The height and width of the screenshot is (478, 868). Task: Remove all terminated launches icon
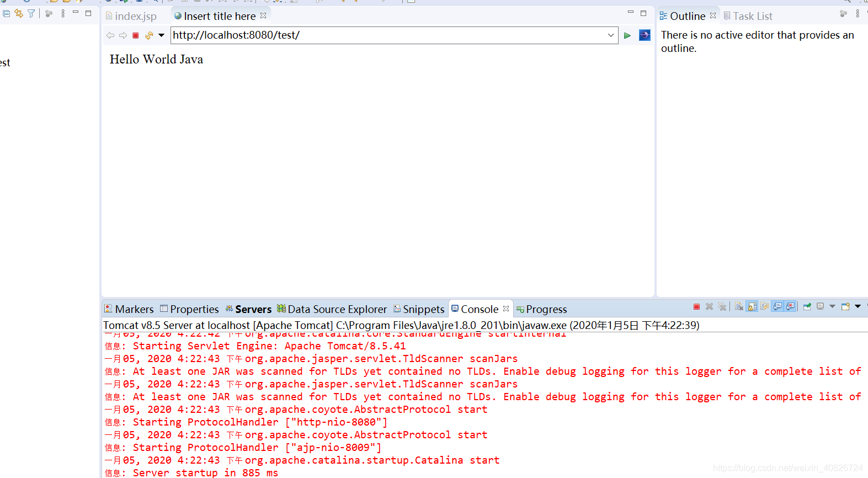pos(722,306)
